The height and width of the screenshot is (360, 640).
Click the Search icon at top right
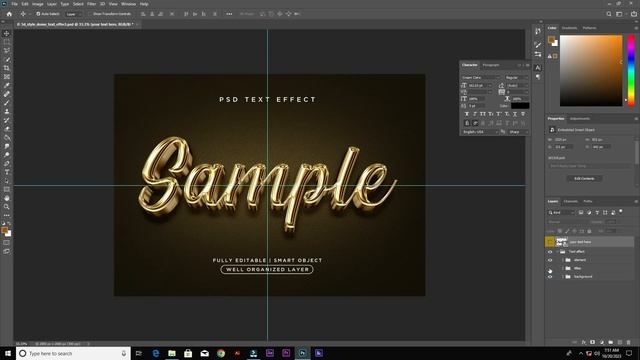point(609,14)
